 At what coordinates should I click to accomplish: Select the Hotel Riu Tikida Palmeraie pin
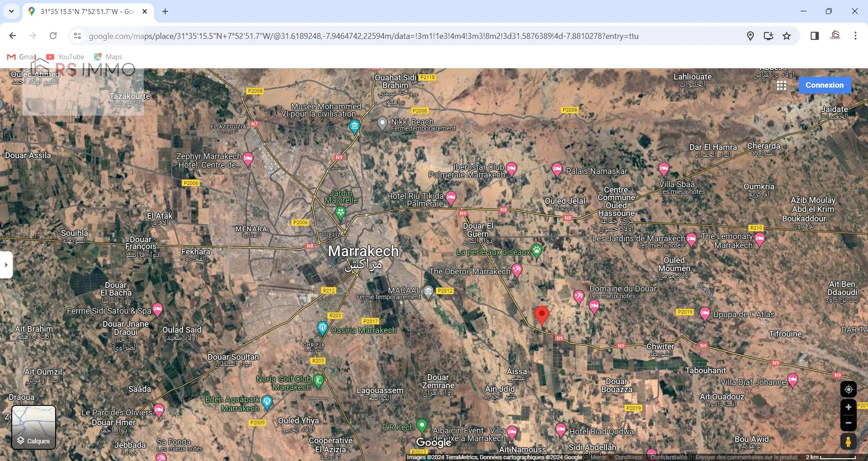451,197
